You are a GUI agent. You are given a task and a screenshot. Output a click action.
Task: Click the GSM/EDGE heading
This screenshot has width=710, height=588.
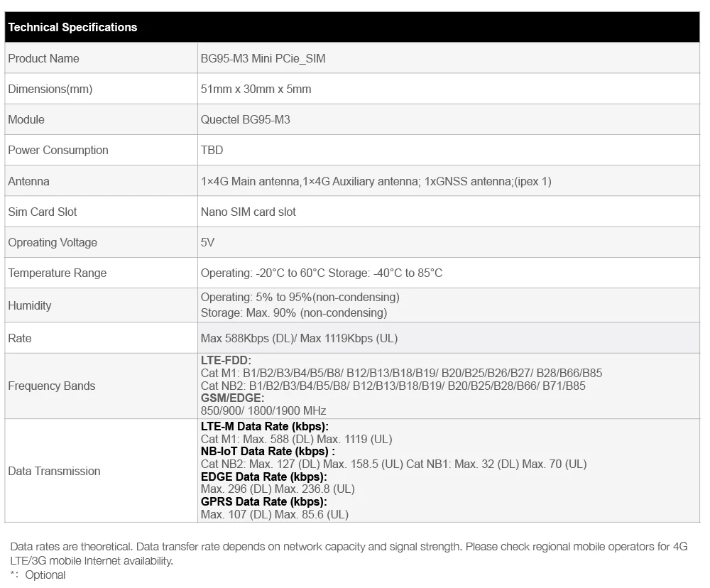(232, 398)
